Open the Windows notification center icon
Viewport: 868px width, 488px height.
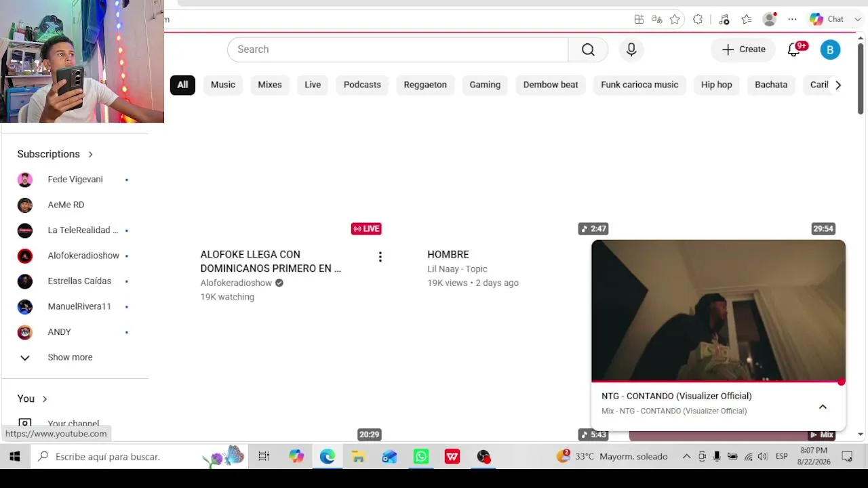[x=847, y=457]
